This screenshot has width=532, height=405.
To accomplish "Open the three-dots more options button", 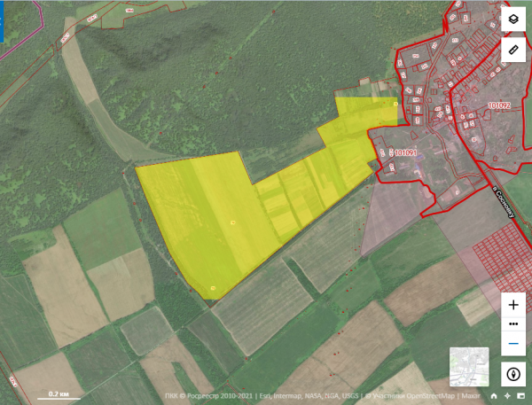I will click(x=513, y=324).
